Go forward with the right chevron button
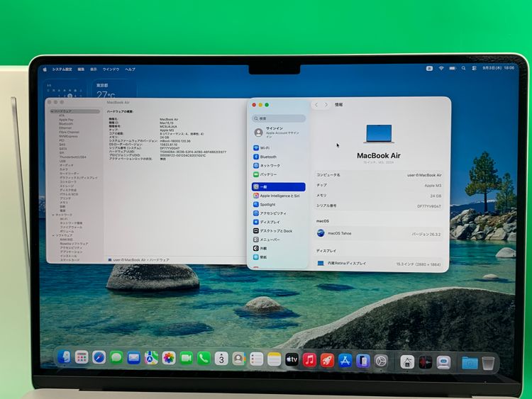Image resolution: width=532 pixels, height=399 pixels. (326, 105)
